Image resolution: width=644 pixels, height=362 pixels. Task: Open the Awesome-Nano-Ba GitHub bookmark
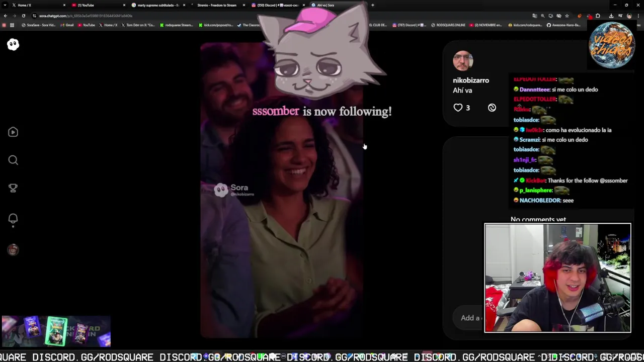tap(564, 25)
